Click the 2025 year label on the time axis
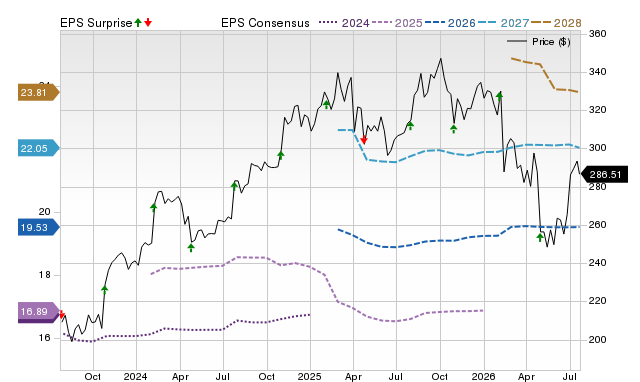Viewport: 640px width, 382px height. pyautogui.click(x=309, y=376)
